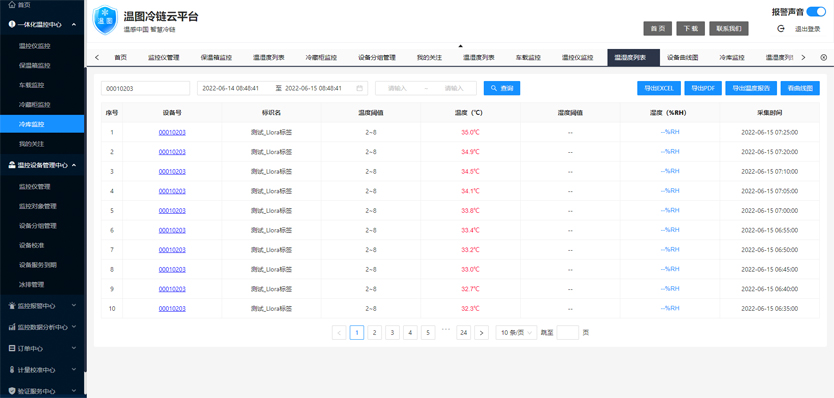Click the grey 联系我们 button in header

(729, 29)
